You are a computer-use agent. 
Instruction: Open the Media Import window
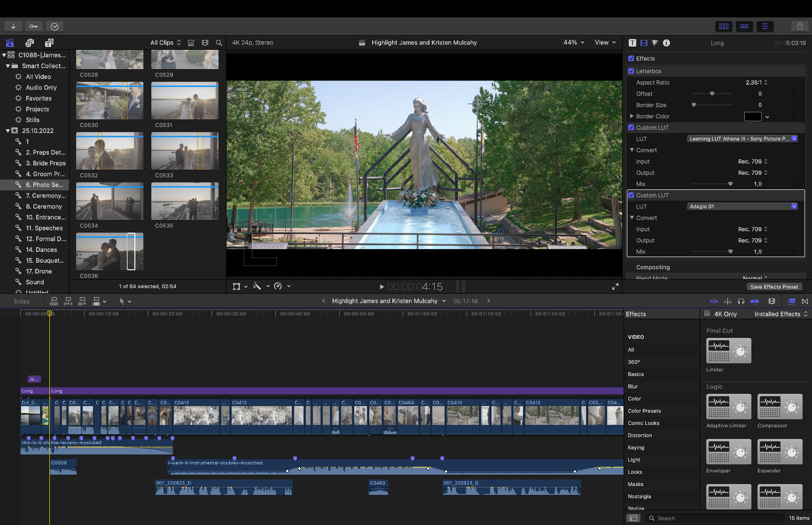[x=13, y=26]
